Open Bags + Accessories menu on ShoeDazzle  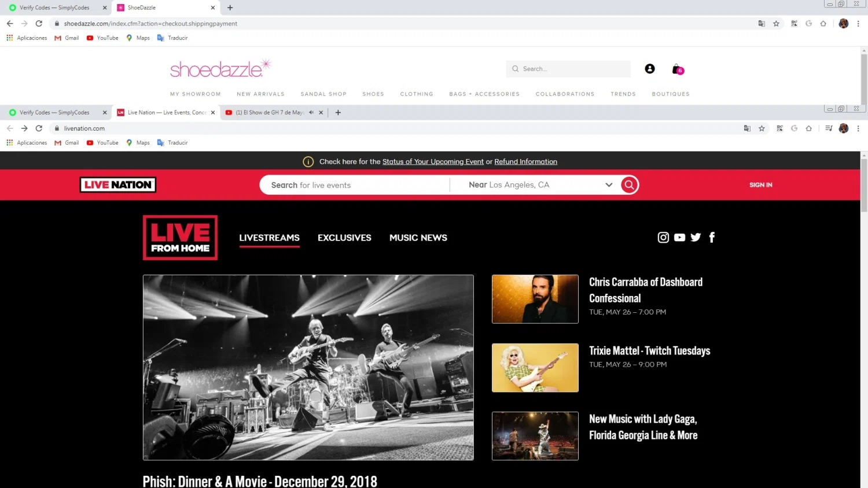484,94
